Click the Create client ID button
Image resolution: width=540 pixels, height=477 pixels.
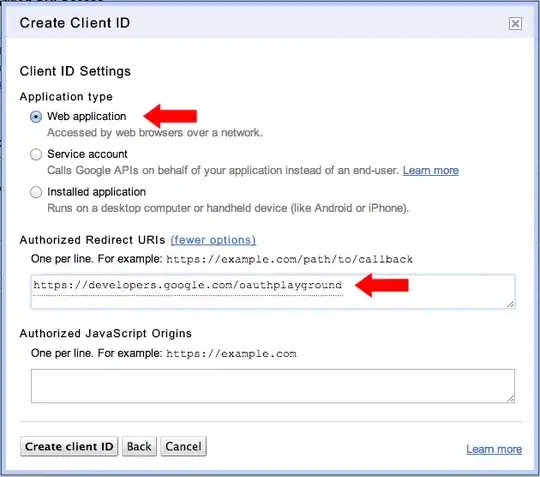tap(69, 446)
